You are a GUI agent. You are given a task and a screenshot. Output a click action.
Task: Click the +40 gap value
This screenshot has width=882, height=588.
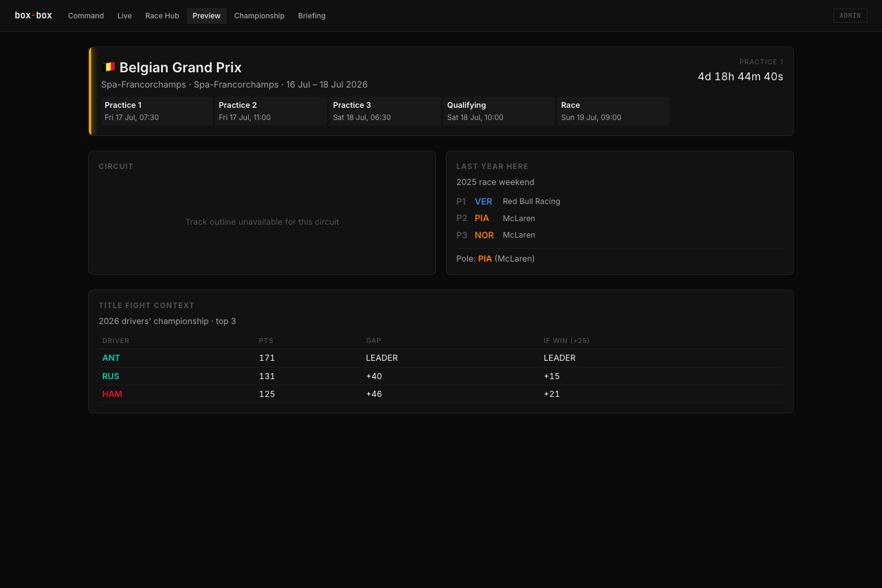coord(374,376)
